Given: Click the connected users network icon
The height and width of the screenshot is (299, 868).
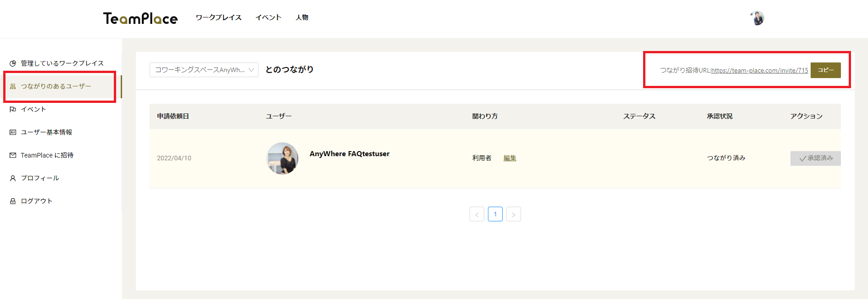Looking at the screenshot, I should (x=13, y=86).
